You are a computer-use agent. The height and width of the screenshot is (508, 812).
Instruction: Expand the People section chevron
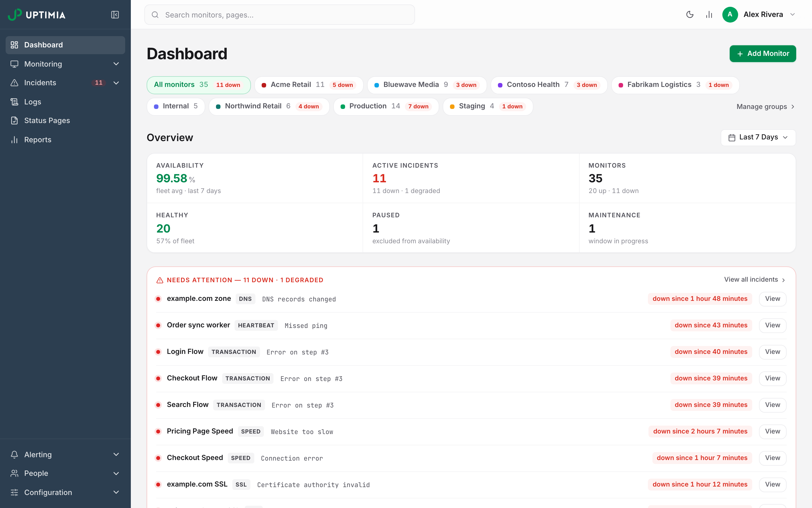point(116,473)
